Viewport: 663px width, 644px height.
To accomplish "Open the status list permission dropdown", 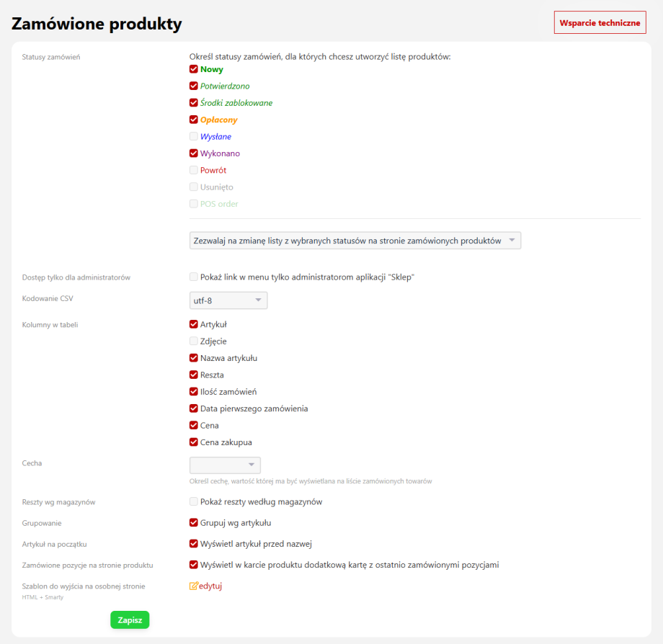I will (355, 241).
